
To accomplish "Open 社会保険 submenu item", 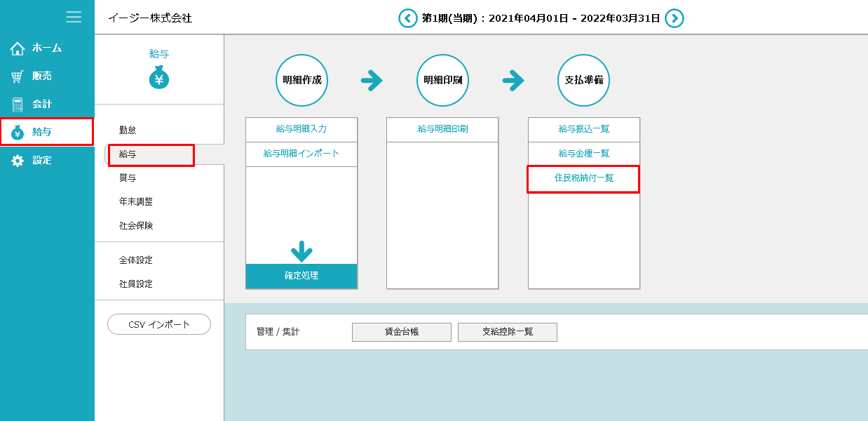I will pyautogui.click(x=136, y=225).
